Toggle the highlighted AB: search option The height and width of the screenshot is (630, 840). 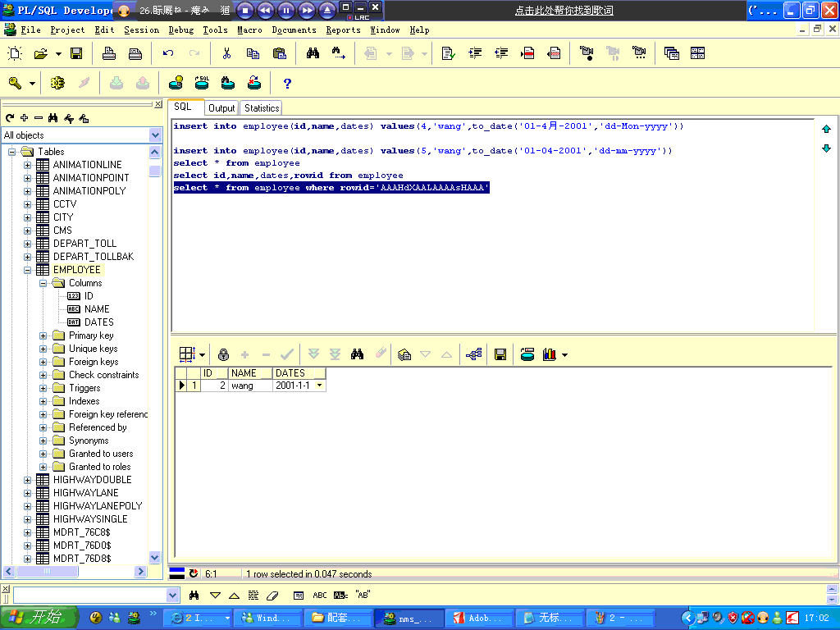(340, 596)
